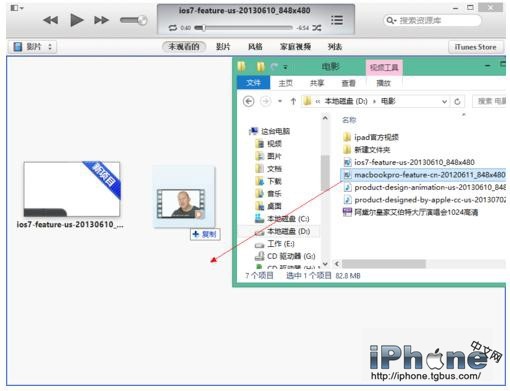Open the 查看 ribbon tab
510x391 pixels.
point(349,83)
